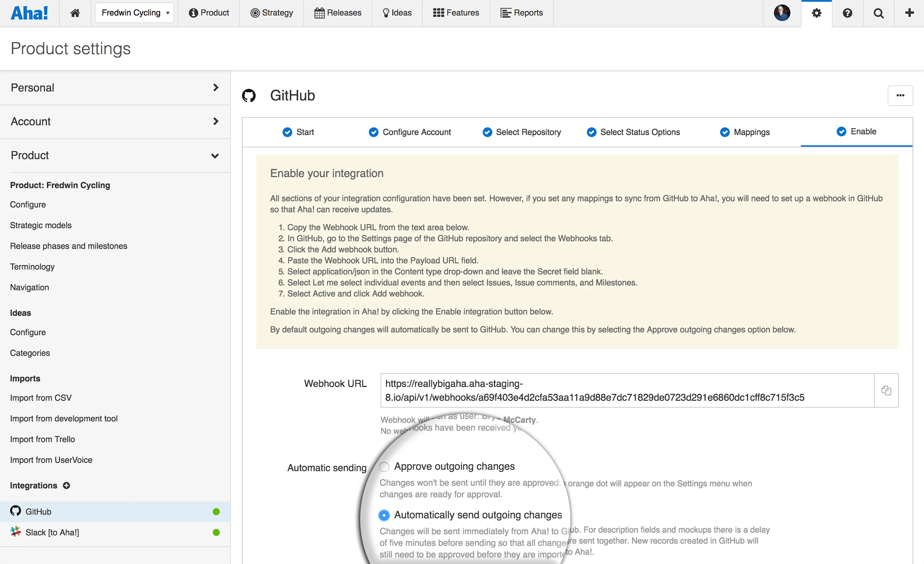Expand the Account settings section

115,121
